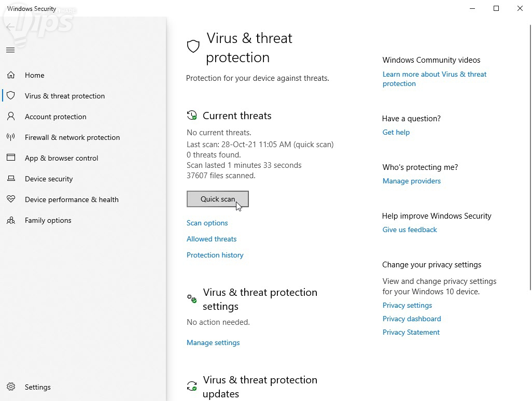Screen dimensions: 532x401
Task: Click the Device security laptop icon
Action: [11, 179]
